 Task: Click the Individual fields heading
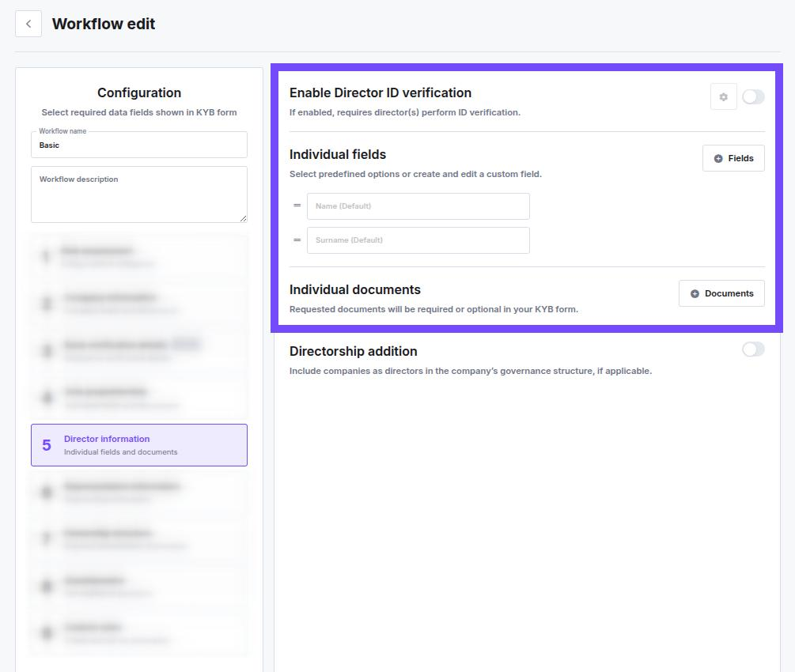pyautogui.click(x=338, y=155)
